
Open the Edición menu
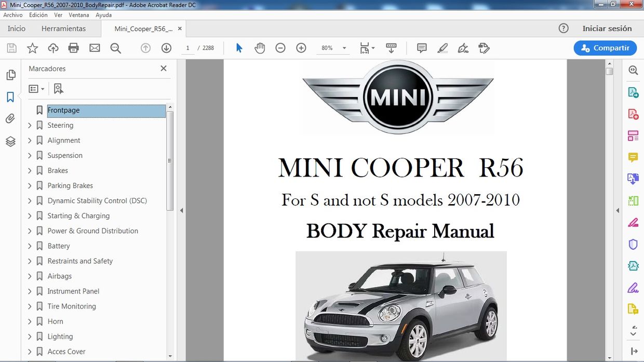point(38,15)
